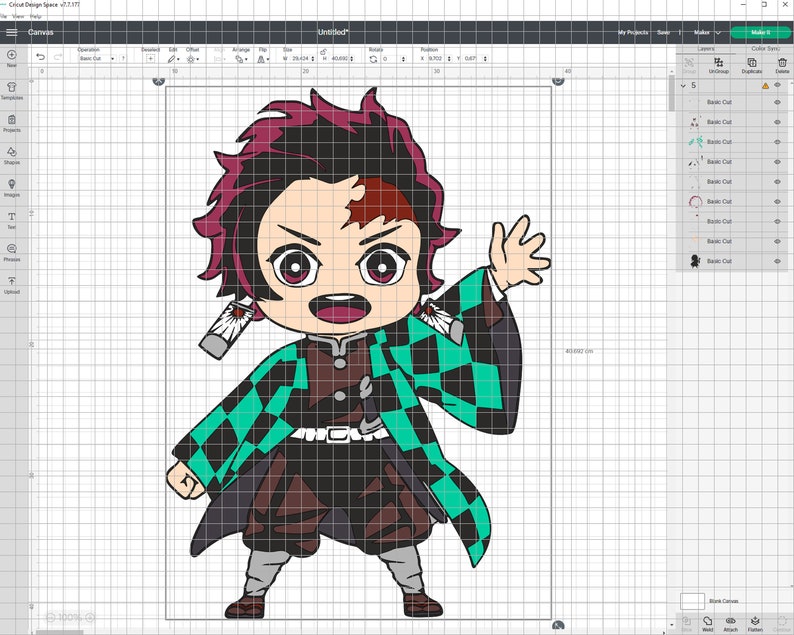Hide the black silhouette layer
794x635 pixels.
[777, 261]
